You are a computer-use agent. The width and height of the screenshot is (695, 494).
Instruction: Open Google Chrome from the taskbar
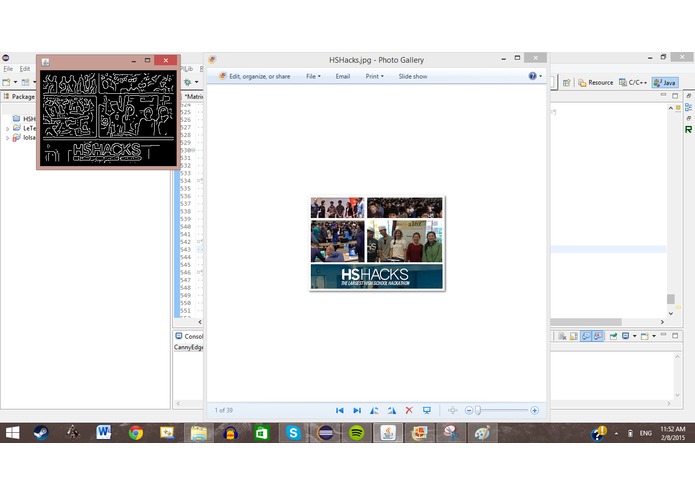click(136, 433)
